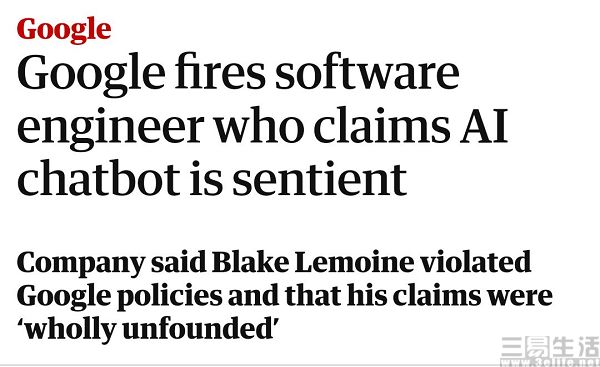Screen dimensions: 600x367
Task: Click 'his claims were' in the subheading
Action: 450,296
